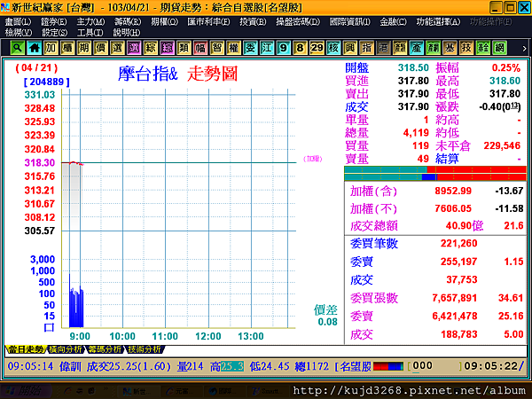The height and width of the screenshot is (399, 532).
Task: Click the cyan 核 toolbar icon
Action: (x=333, y=48)
